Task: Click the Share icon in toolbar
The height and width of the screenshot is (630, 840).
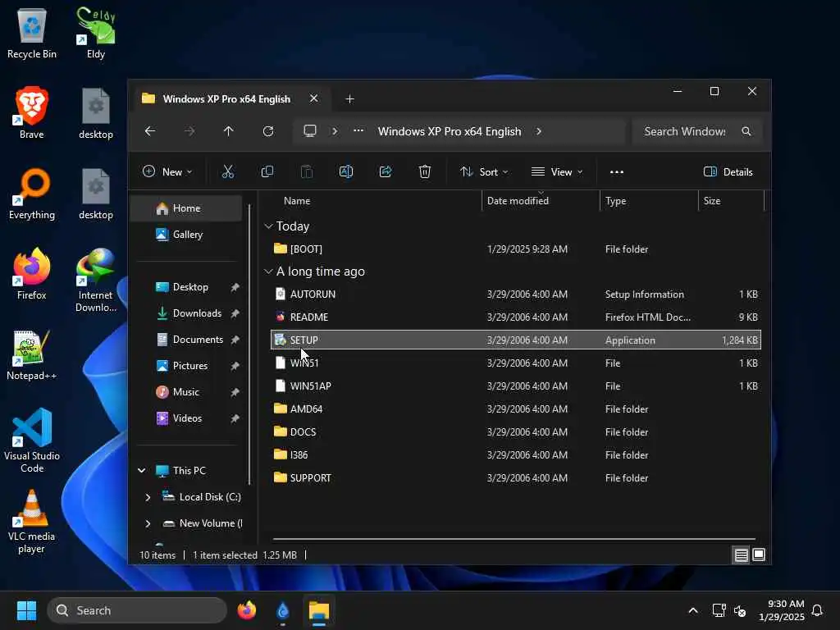Action: tap(386, 171)
